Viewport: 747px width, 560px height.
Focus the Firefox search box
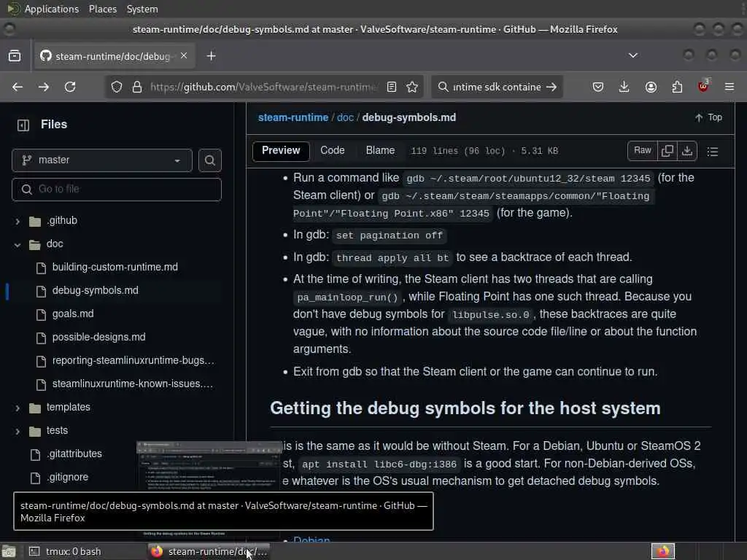pos(497,87)
